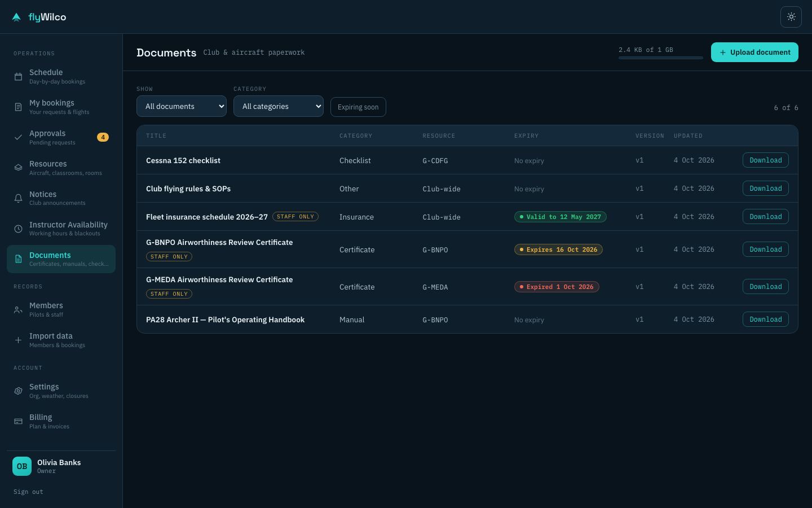Click the Expiry column header
812x508 pixels.
[526, 136]
